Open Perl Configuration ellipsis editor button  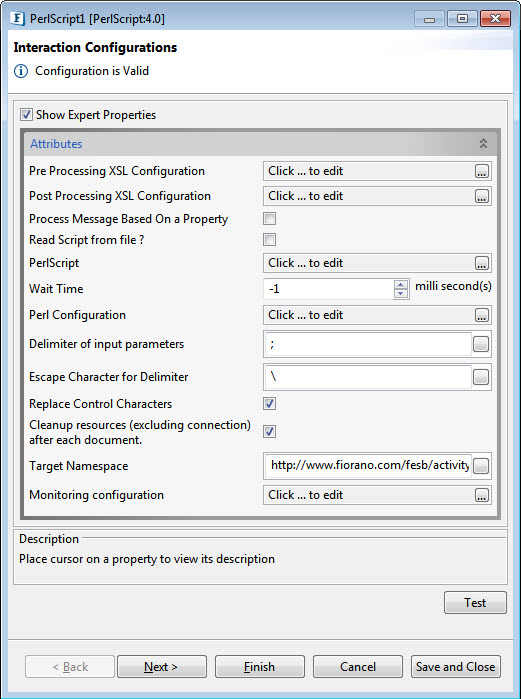[481, 315]
